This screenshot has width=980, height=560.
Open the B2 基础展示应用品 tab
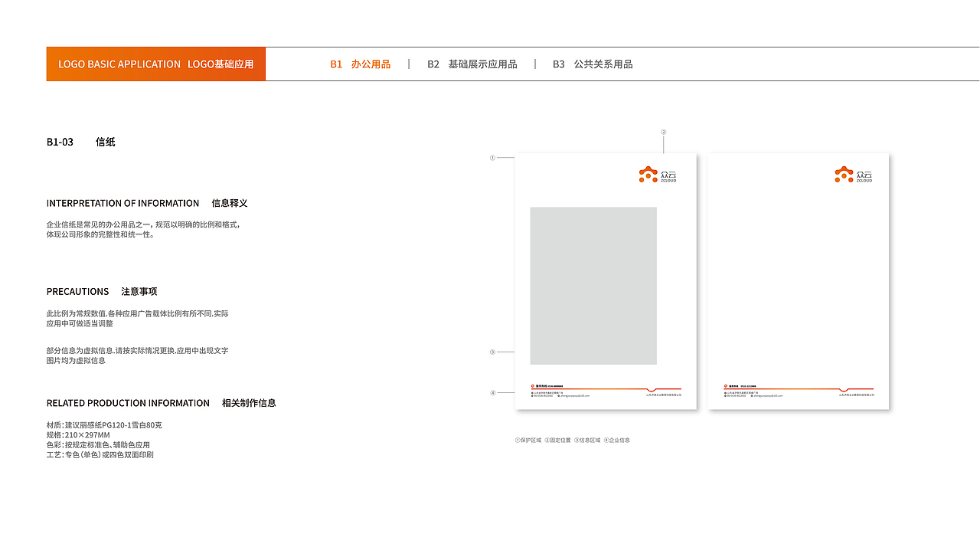click(x=472, y=64)
